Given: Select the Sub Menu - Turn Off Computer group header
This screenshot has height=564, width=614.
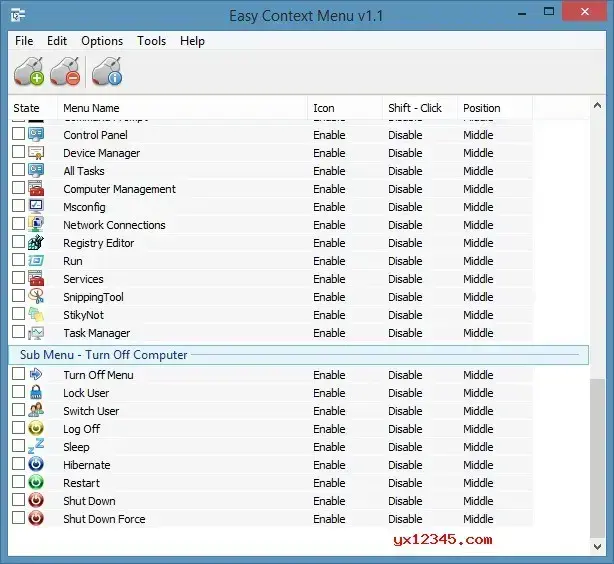Looking at the screenshot, I should click(x=298, y=355).
